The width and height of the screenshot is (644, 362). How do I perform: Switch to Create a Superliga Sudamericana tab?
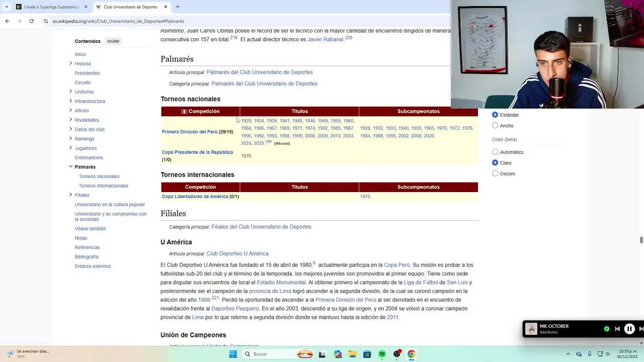coord(50,7)
